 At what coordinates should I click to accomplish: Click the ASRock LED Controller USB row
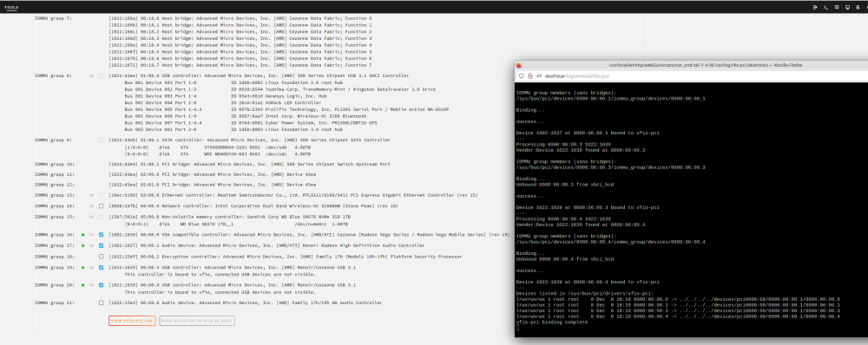coord(223,102)
